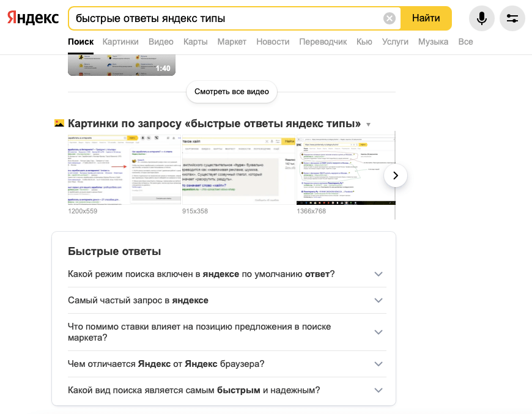This screenshot has height=414, width=532.
Task: Open the Маркет tab
Action: coord(232,42)
